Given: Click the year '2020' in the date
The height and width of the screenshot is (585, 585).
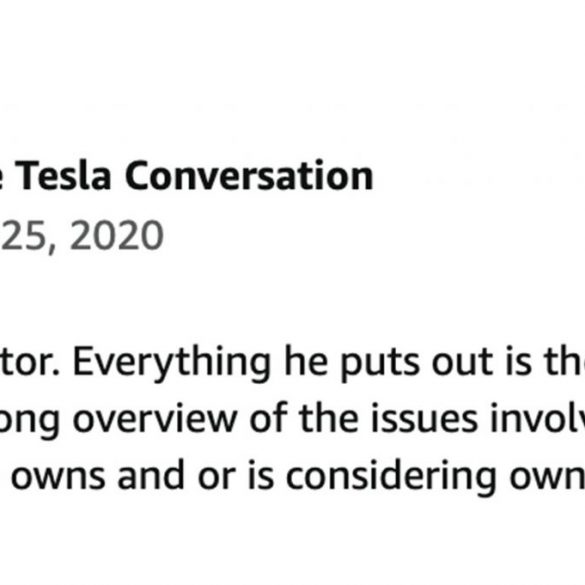Looking at the screenshot, I should click(117, 235).
